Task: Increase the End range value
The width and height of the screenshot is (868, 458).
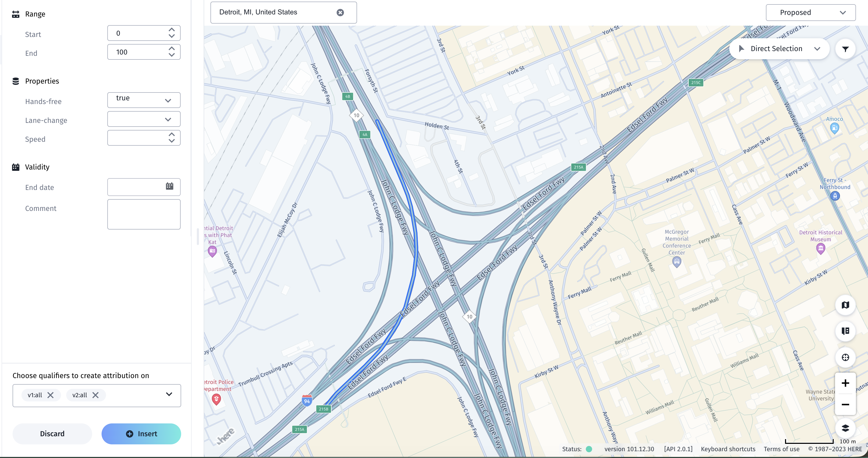Action: 171,48
